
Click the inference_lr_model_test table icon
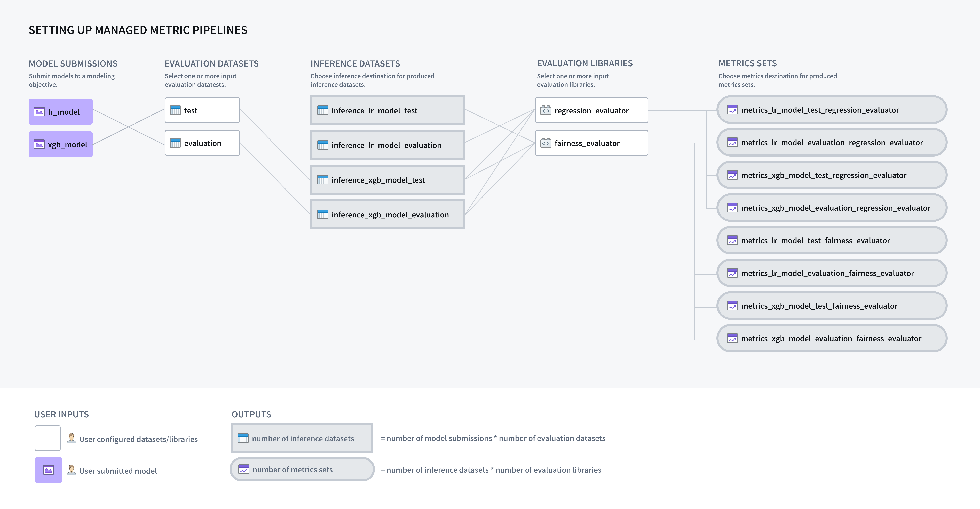(x=323, y=110)
